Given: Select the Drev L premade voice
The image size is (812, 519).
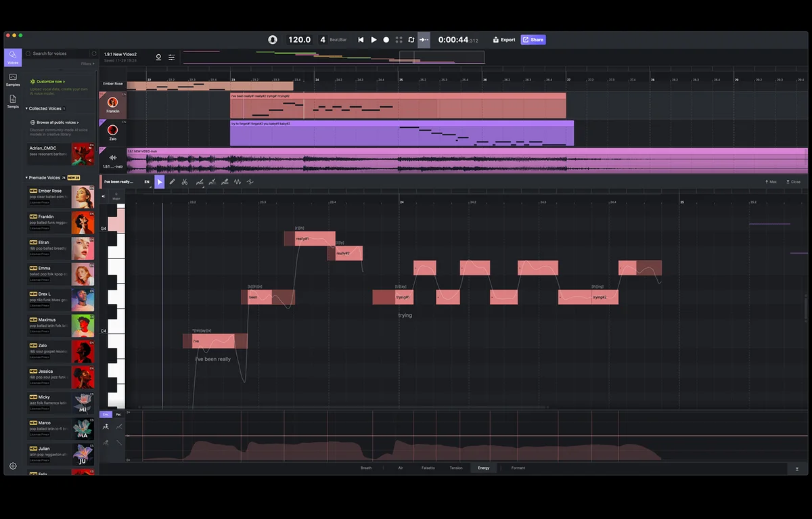Looking at the screenshot, I should point(61,300).
